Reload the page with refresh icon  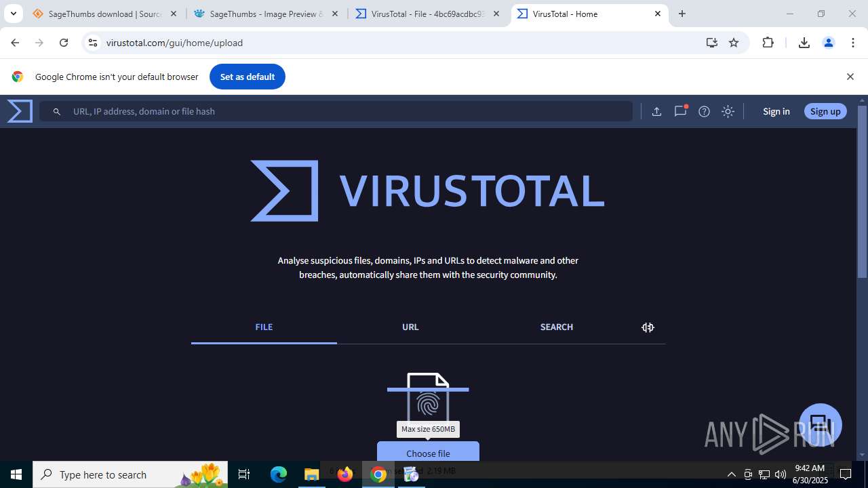[64, 43]
